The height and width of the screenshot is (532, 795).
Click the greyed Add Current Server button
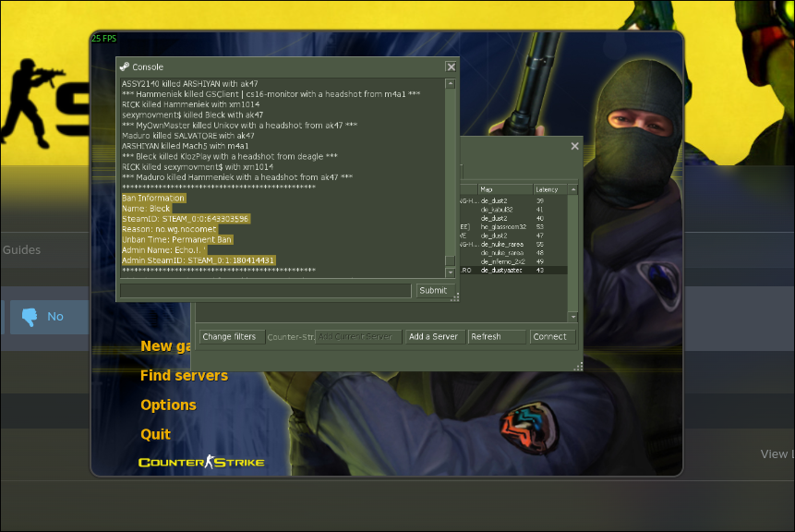358,337
